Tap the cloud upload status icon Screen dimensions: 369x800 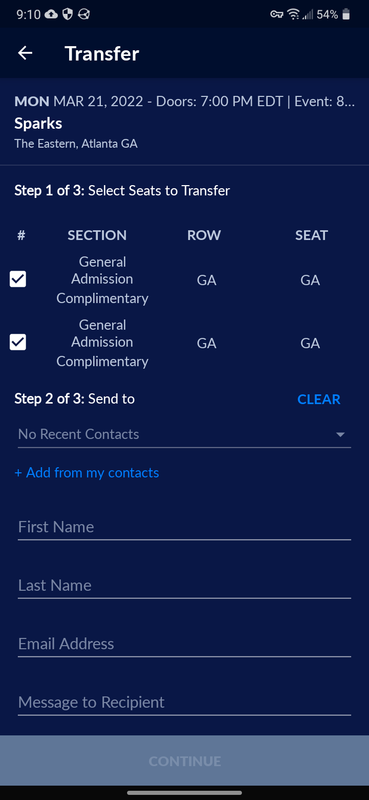pos(51,14)
